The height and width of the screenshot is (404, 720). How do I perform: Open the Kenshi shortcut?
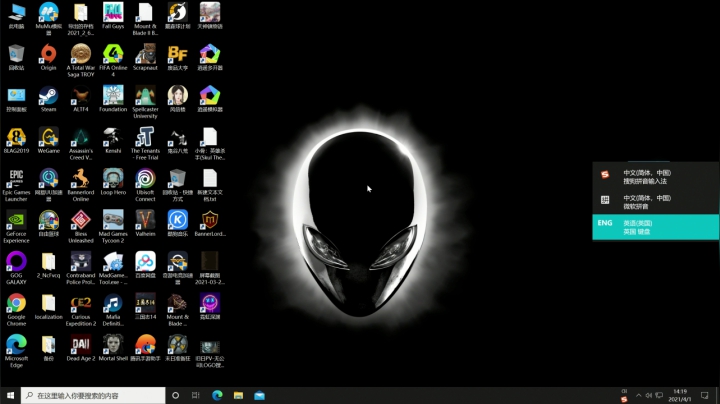coord(113,140)
